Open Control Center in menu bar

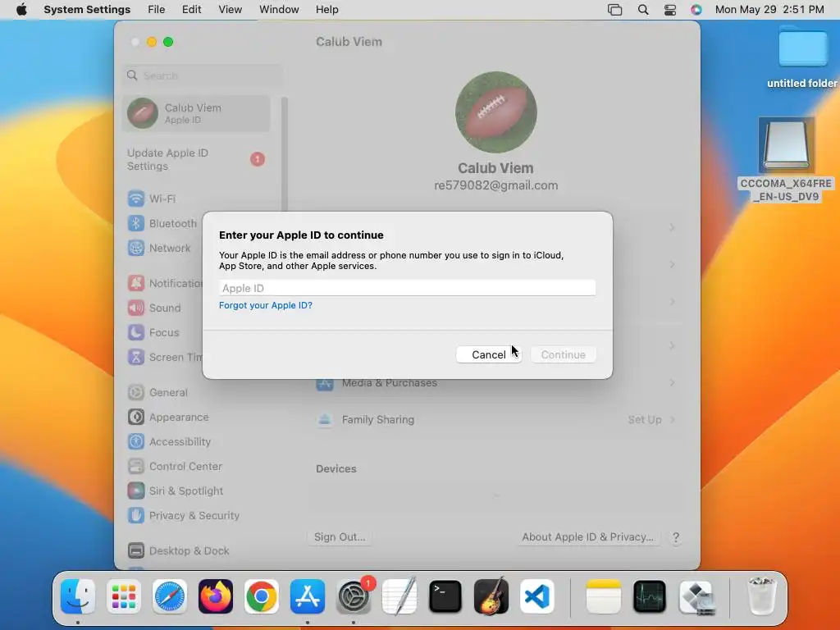pyautogui.click(x=669, y=10)
